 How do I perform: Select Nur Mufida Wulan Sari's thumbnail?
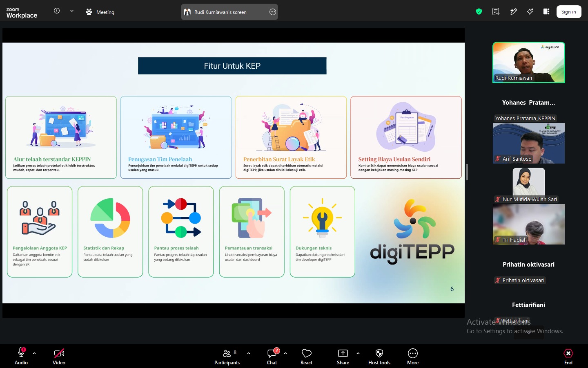click(x=529, y=184)
